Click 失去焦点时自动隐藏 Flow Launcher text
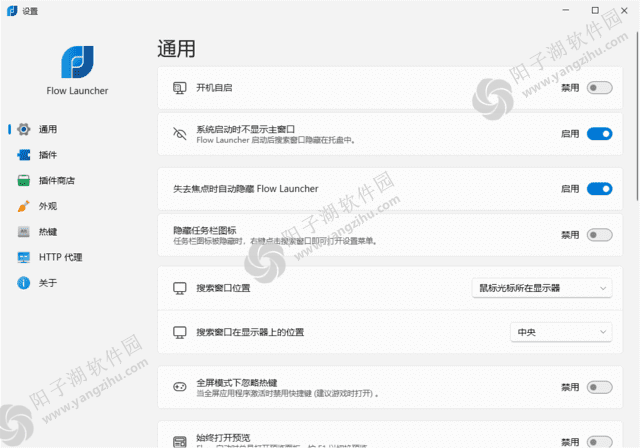The image size is (640, 448). point(246,189)
